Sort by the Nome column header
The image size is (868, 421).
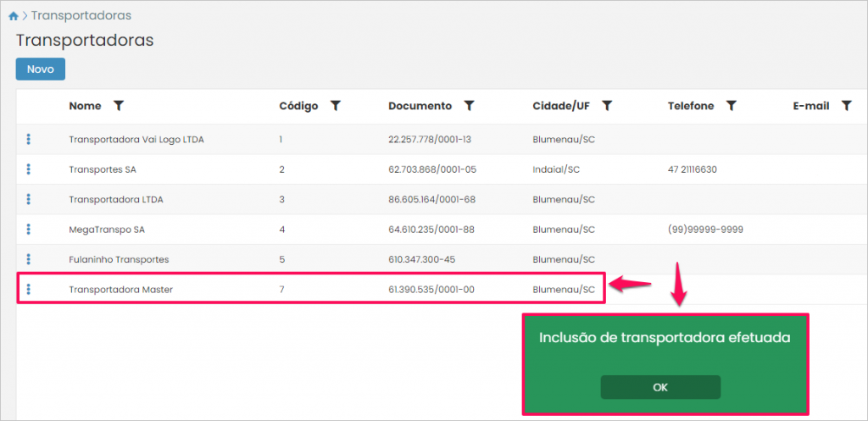(x=85, y=106)
